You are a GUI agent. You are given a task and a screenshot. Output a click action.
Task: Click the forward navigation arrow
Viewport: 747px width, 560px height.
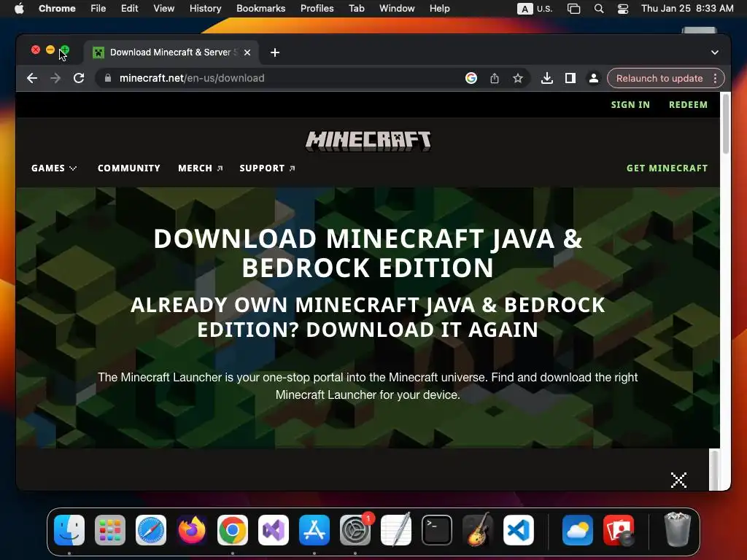[55, 78]
